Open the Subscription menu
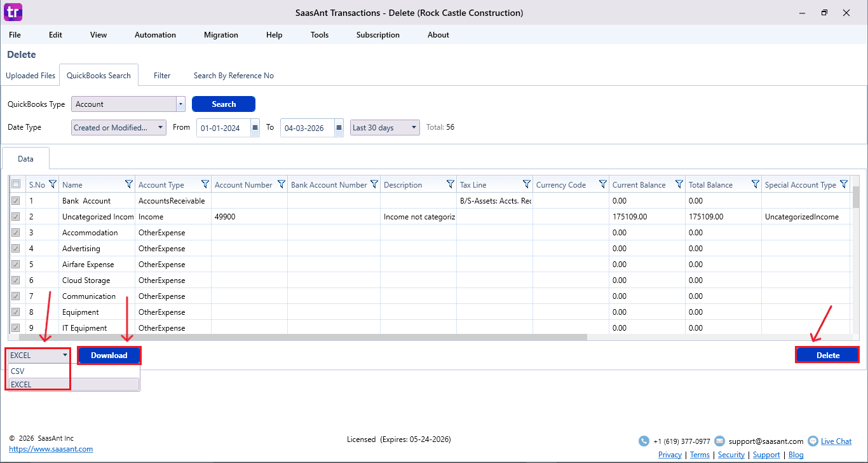868x463 pixels. point(378,35)
